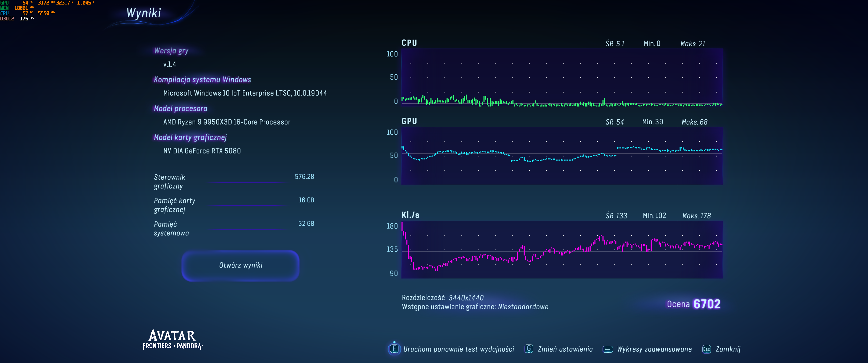Click the Esc key icon to close
This screenshot has height=363, width=868.
[706, 349]
